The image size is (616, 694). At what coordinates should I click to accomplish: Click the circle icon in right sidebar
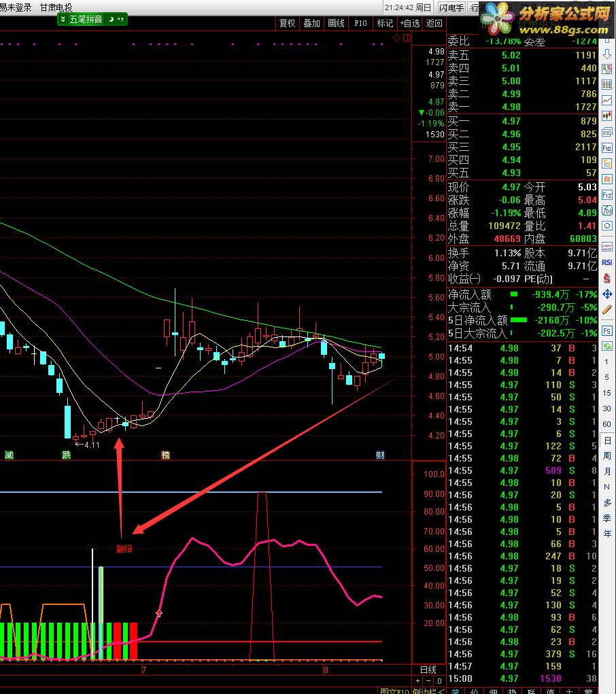(606, 226)
